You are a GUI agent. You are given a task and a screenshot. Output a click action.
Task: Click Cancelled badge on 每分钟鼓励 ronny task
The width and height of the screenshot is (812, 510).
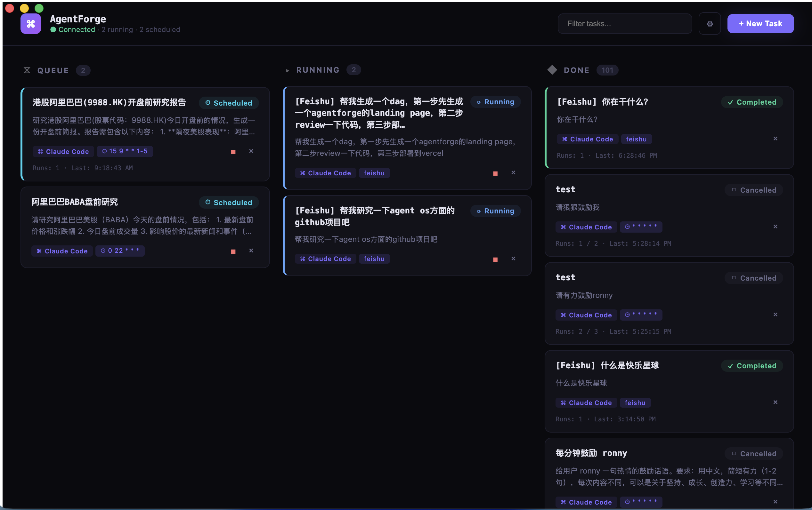pyautogui.click(x=753, y=454)
